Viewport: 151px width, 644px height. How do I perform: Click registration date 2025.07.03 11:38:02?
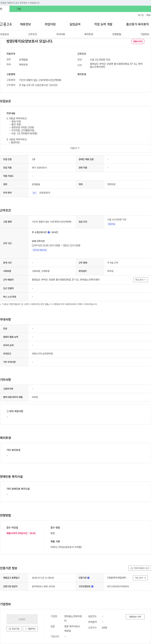point(43,578)
